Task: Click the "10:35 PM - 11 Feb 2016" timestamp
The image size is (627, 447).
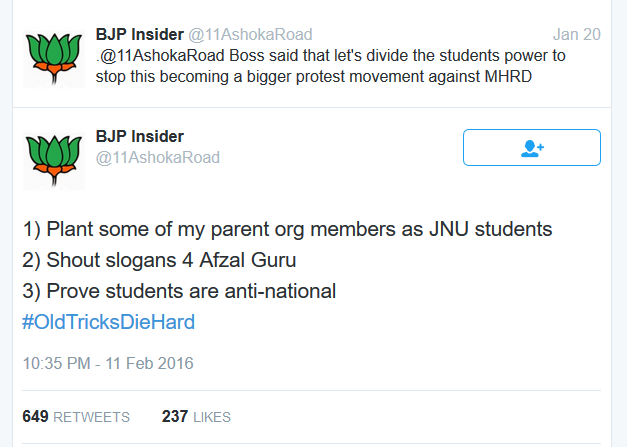Action: 108,362
